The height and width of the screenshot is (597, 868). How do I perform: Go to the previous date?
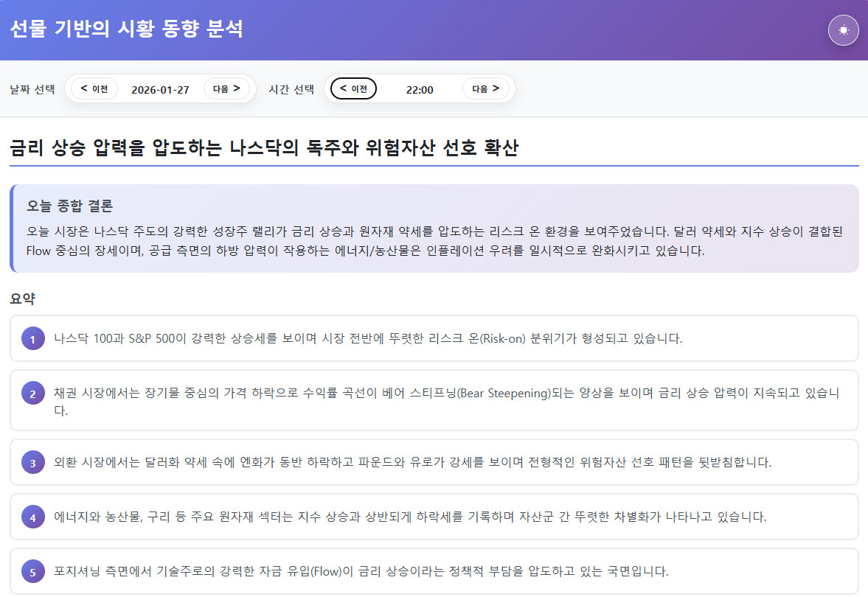click(94, 89)
